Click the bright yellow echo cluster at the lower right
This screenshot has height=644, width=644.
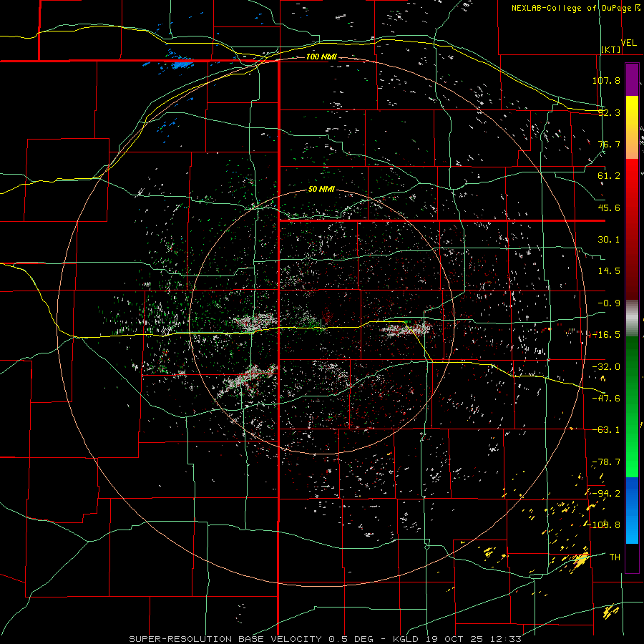click(581, 559)
